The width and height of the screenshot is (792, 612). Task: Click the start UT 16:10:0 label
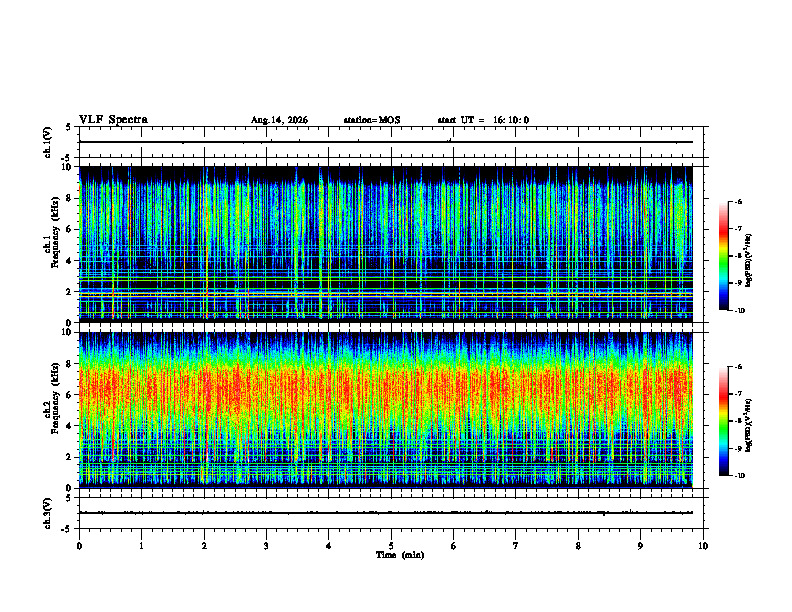[x=483, y=120]
